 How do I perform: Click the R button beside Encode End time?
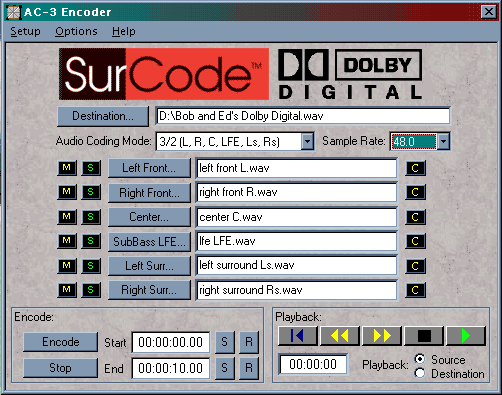[x=249, y=368]
